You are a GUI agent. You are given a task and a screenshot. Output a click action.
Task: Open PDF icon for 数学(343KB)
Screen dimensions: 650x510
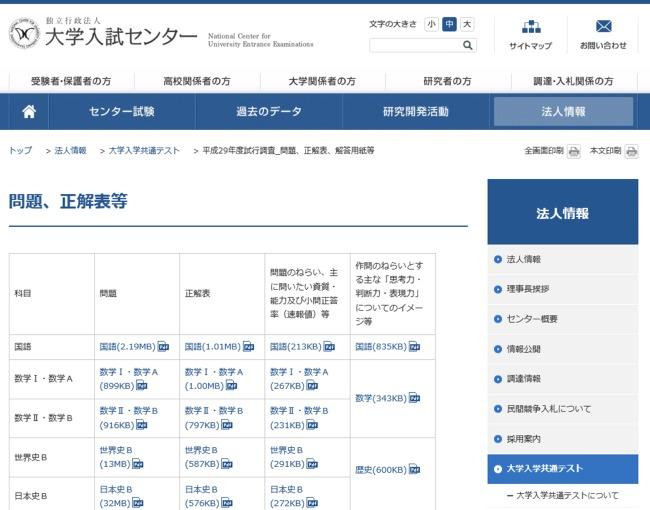pyautogui.click(x=415, y=398)
